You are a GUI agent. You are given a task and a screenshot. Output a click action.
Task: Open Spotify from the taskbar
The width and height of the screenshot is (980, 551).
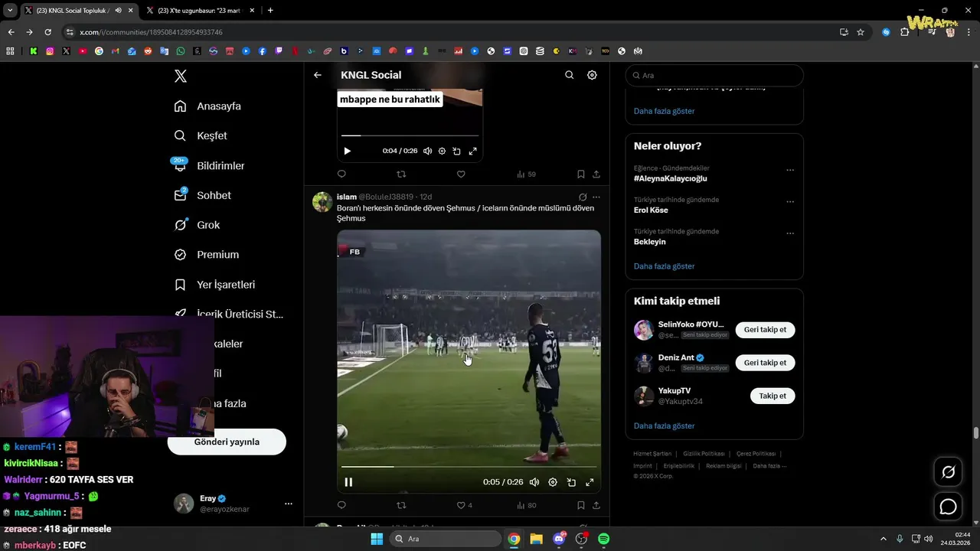tap(603, 539)
